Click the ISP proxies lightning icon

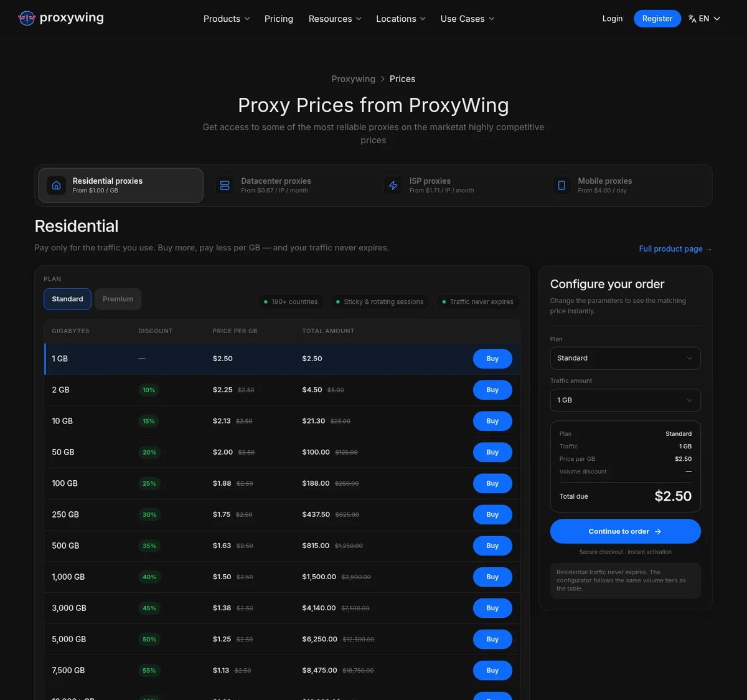tap(393, 186)
